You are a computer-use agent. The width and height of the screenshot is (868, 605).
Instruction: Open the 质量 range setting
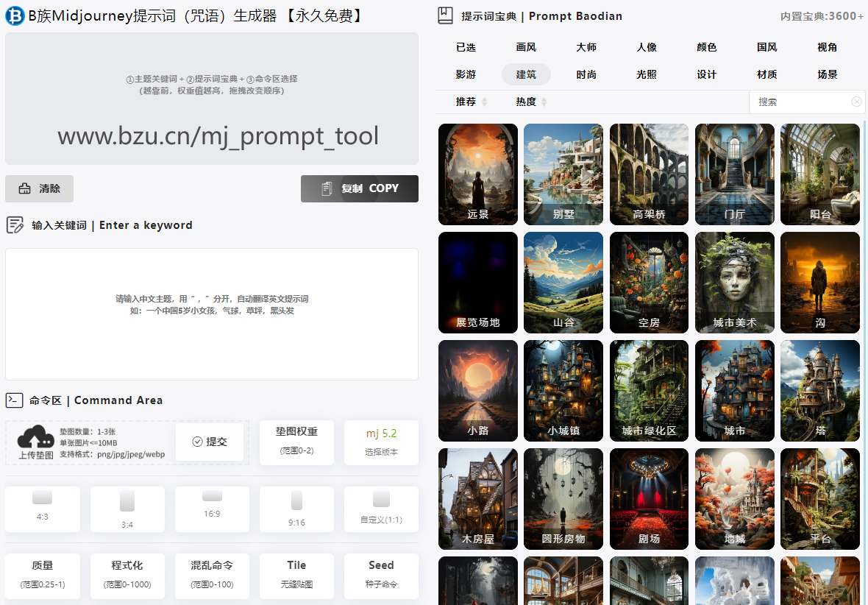(43, 576)
